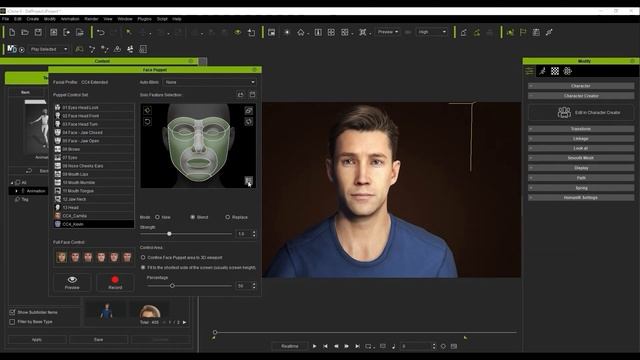Click the Home camera view icon
This screenshot has height=360, width=640.
(x=301, y=32)
